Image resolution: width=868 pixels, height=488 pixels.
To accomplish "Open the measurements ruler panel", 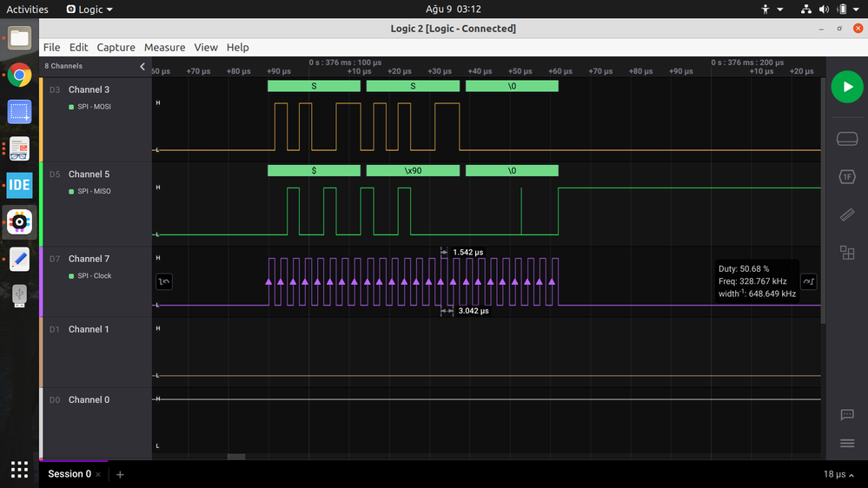I will (847, 214).
